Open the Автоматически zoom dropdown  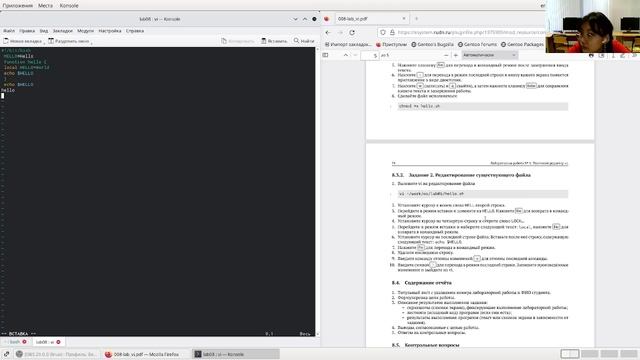point(490,55)
